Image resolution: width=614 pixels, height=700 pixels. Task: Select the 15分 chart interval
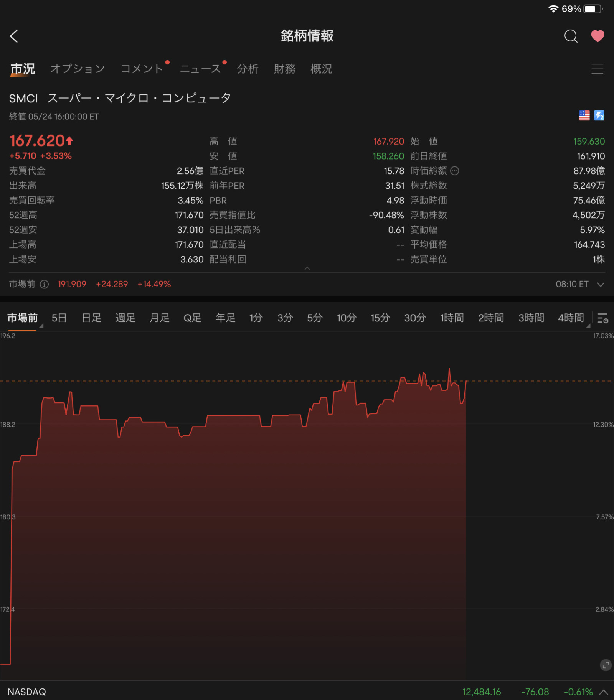tap(380, 318)
